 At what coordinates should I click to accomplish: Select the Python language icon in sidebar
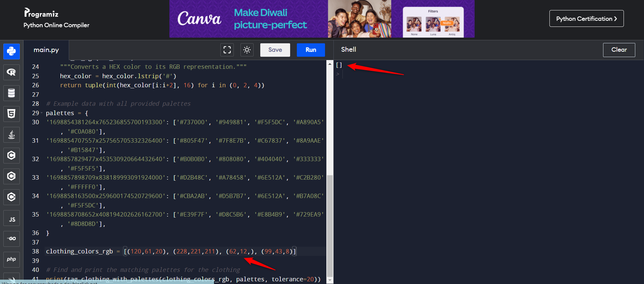click(x=11, y=51)
